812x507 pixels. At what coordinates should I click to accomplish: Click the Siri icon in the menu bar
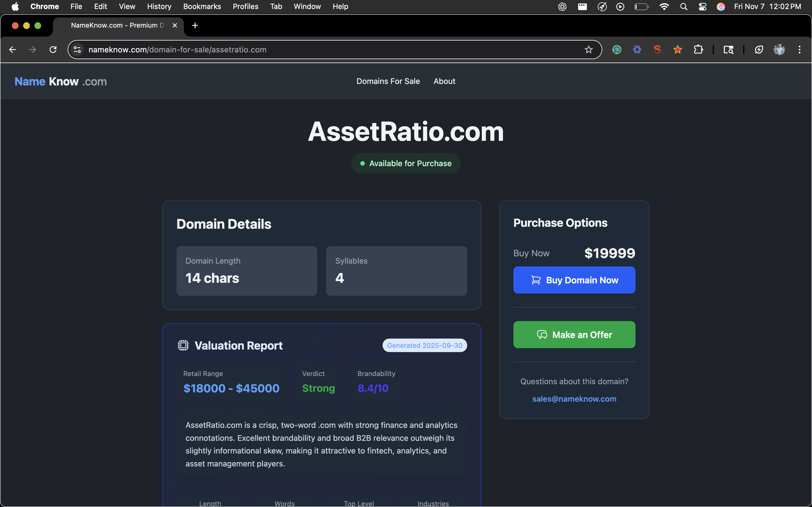coord(721,6)
